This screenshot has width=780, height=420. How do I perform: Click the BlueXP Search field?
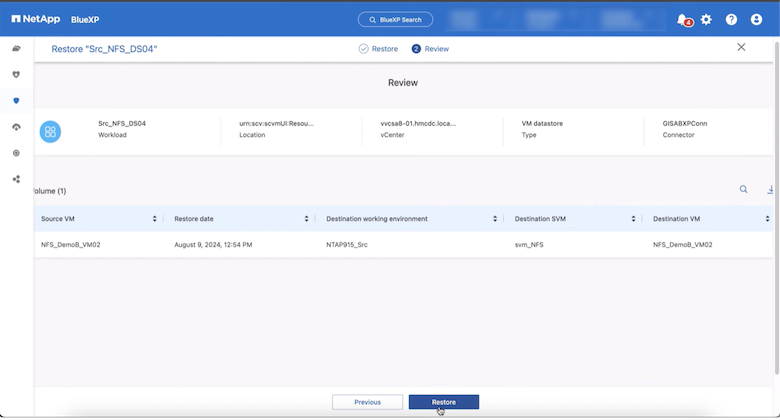coord(395,19)
